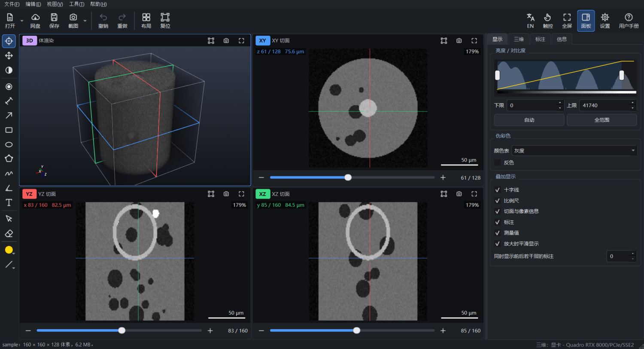Viewport: 644px width, 349px height.
Task: Switch to the 三维 tab
Action: pos(519,39)
